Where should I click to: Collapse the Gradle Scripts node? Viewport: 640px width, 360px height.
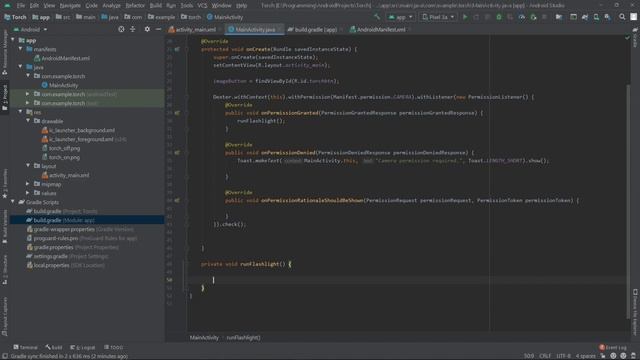(13, 202)
